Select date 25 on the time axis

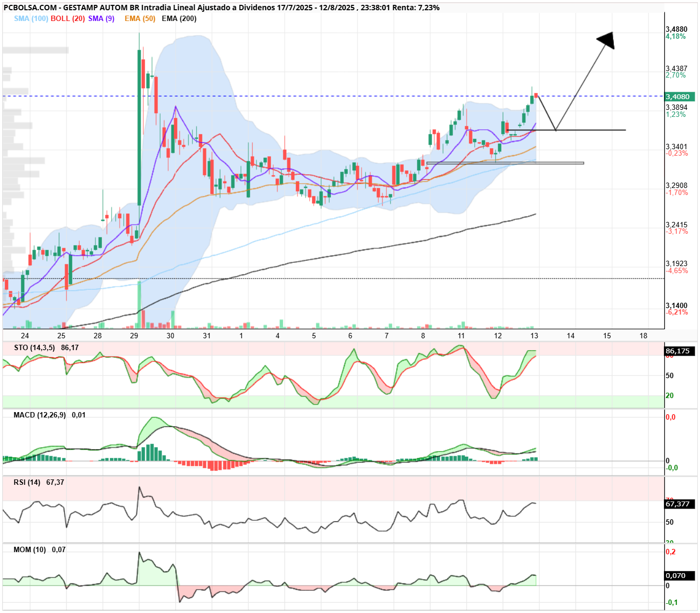[61, 336]
